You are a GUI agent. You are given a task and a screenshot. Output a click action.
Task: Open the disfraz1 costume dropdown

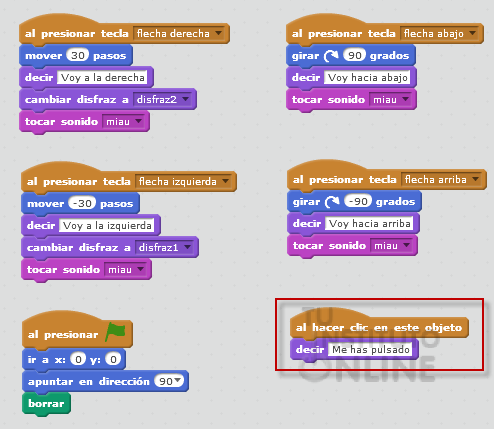click(164, 247)
